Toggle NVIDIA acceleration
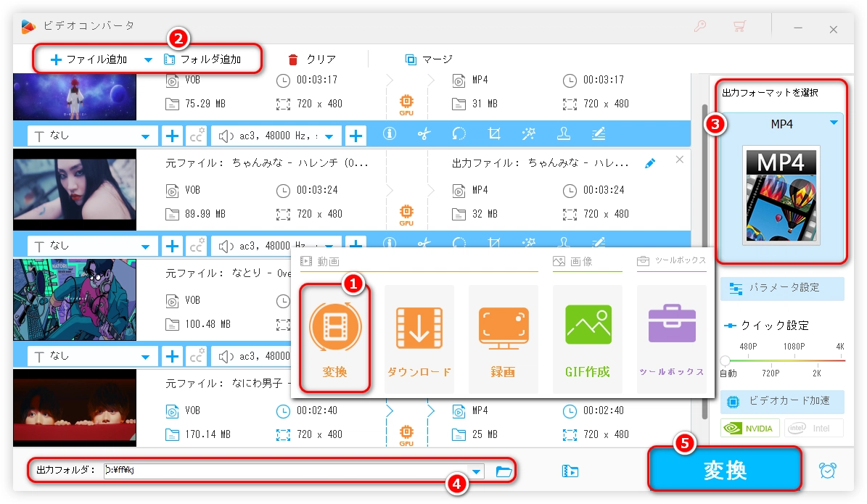The image size is (867, 504). pos(750,428)
